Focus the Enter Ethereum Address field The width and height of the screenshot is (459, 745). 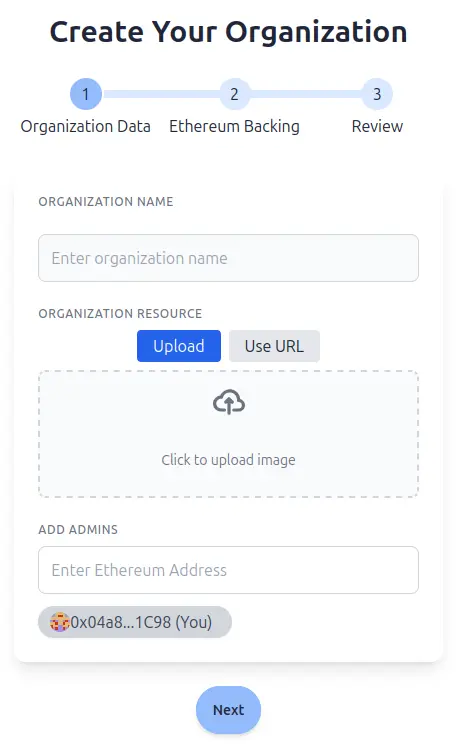tap(229, 570)
